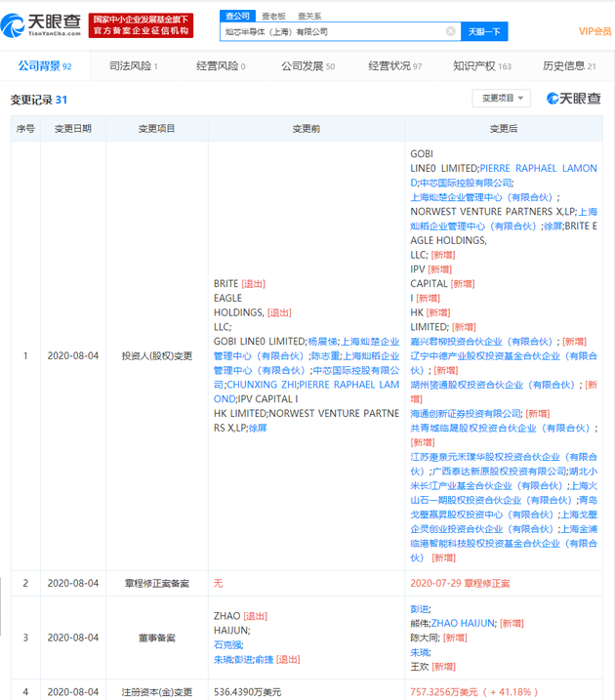Switch to the 查老板 search tab
Viewport: 615px width, 700px height.
coord(273,16)
